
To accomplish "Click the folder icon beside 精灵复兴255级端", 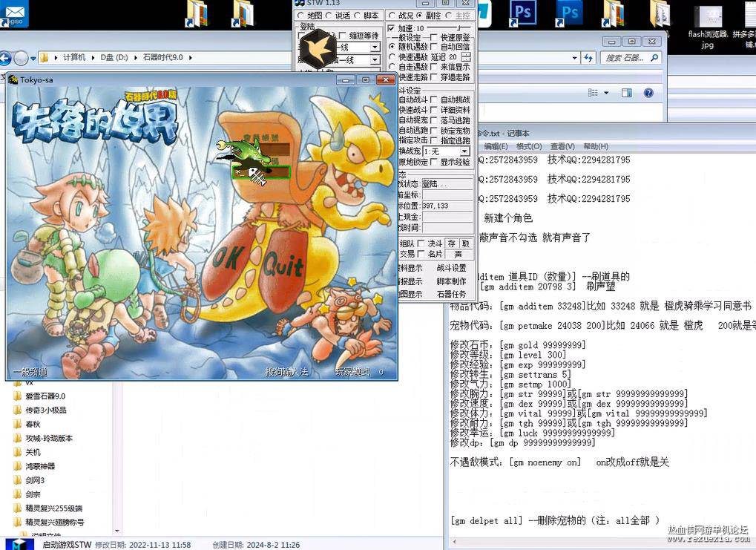I will [18, 508].
